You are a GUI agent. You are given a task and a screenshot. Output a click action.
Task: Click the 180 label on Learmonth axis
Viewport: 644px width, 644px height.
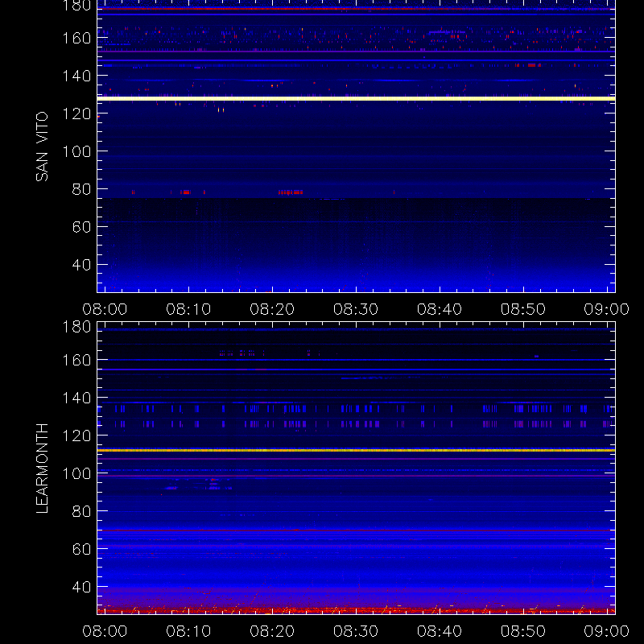click(76, 327)
